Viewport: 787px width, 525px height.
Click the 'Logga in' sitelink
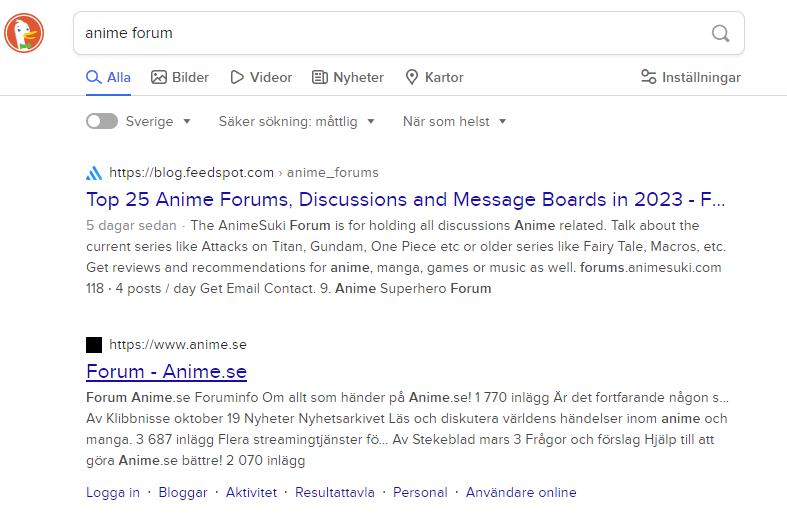pyautogui.click(x=113, y=492)
